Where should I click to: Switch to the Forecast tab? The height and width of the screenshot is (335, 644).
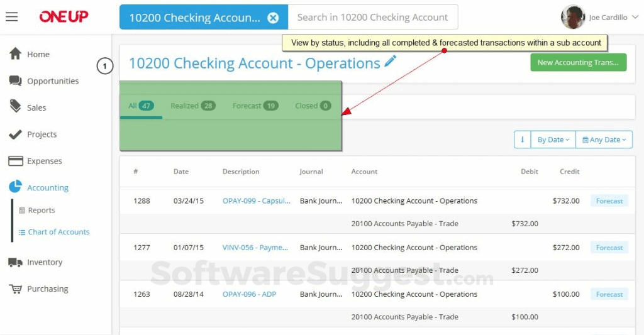(x=255, y=106)
